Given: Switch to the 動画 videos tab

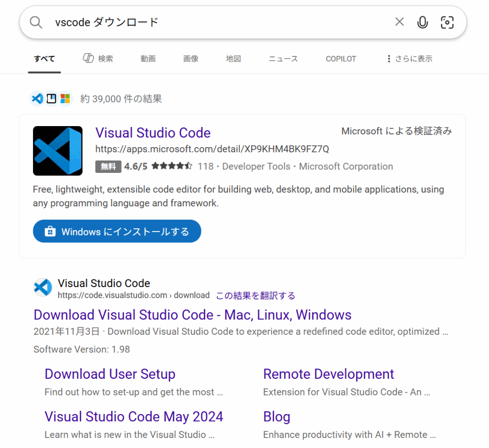Looking at the screenshot, I should (x=148, y=59).
